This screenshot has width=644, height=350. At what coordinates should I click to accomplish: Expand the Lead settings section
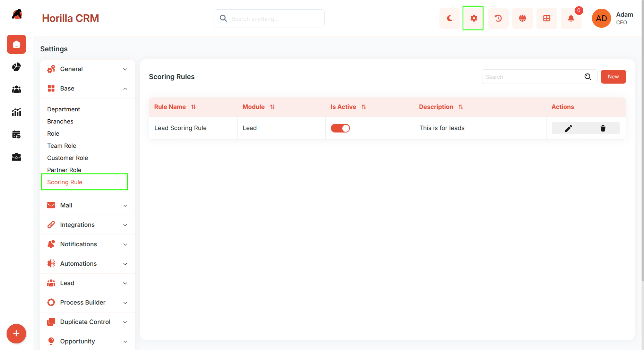(x=87, y=283)
